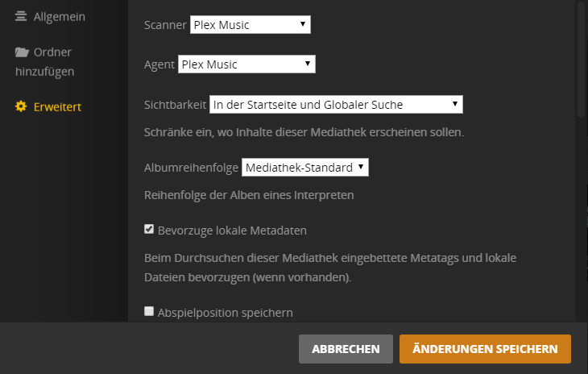
Task: Click the Bevorzuge lokale Metadaten label text
Action: 233,231
